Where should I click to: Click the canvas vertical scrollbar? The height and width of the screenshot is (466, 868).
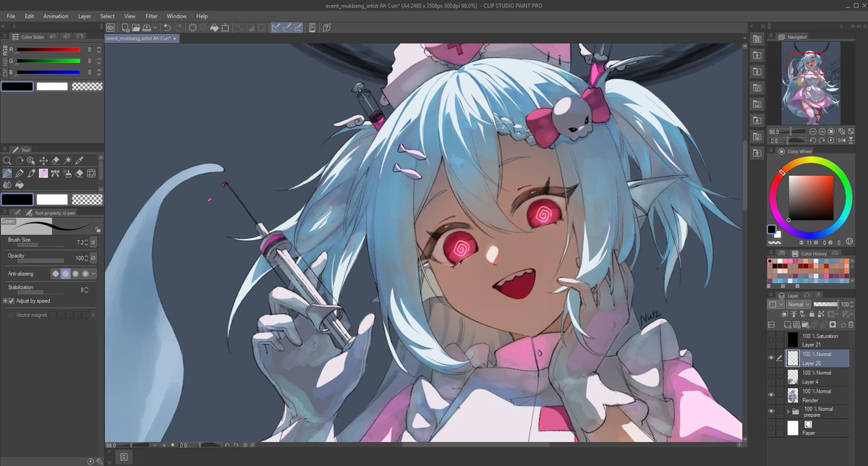[744, 177]
